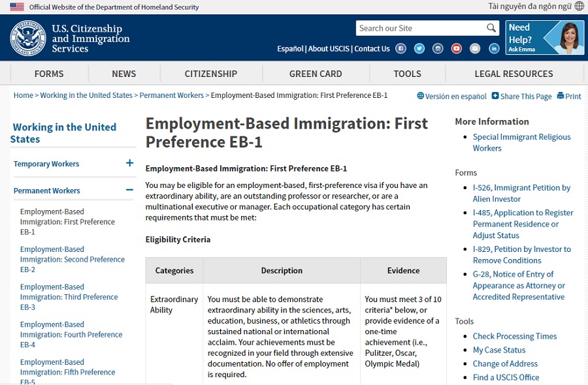The width and height of the screenshot is (588, 385).
Task: Open Find a USCIS Office link
Action: 506,378
